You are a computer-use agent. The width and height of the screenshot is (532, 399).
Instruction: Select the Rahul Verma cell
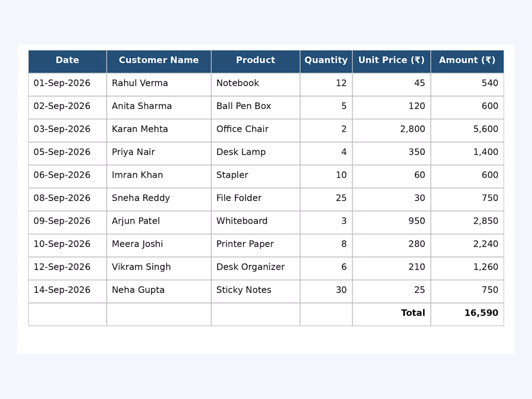159,85
